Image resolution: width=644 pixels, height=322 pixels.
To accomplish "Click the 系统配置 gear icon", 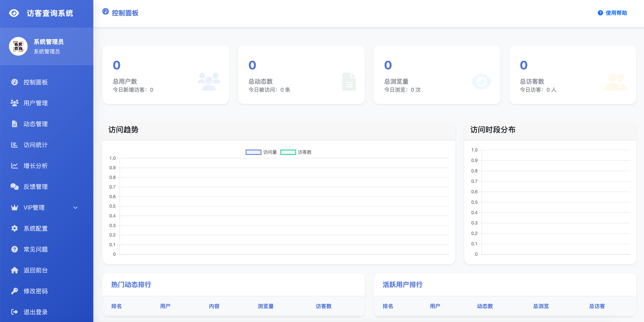I will pyautogui.click(x=15, y=228).
